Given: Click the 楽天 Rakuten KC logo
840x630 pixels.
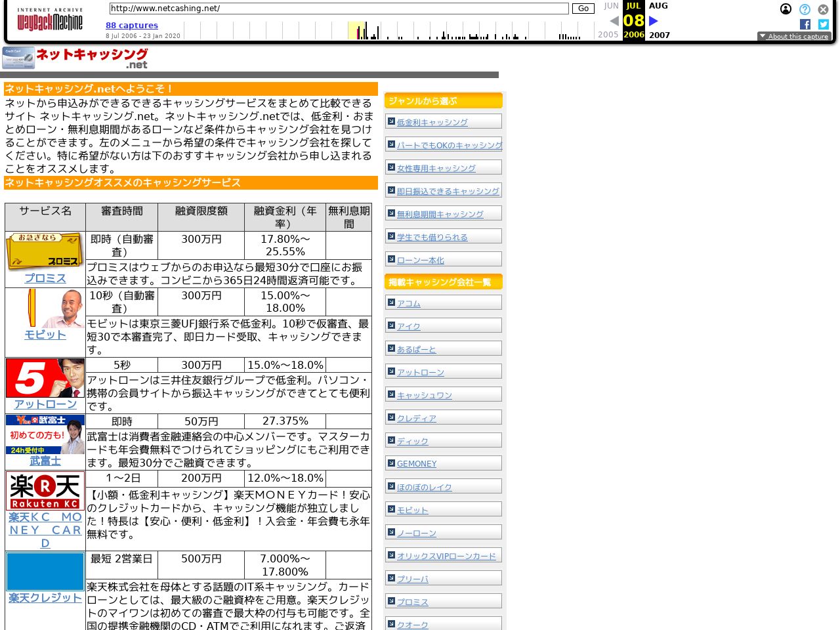Looking at the screenshot, I should [45, 491].
